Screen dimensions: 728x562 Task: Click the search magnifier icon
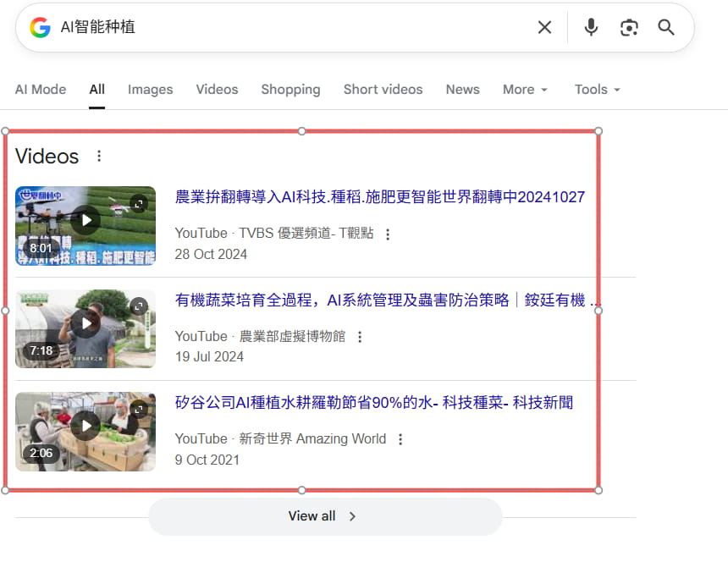pos(666,27)
